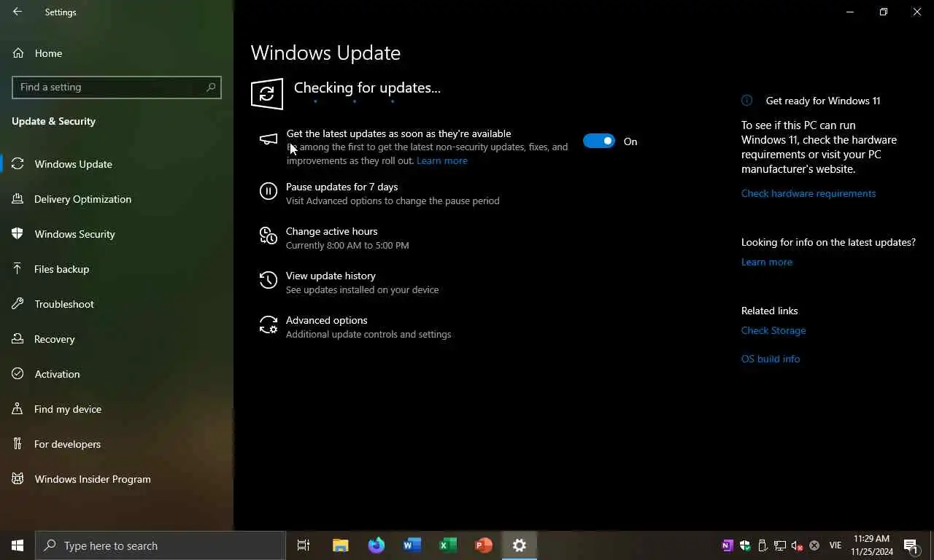Image resolution: width=934 pixels, height=560 pixels.
Task: Click the pause icon for Pause updates
Action: pos(269,192)
